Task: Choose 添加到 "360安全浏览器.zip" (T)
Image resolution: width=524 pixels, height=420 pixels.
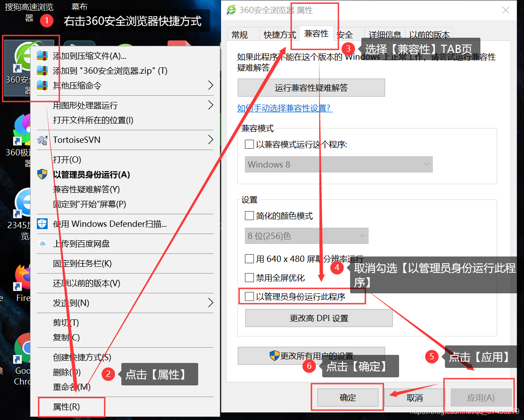Action: [x=125, y=71]
